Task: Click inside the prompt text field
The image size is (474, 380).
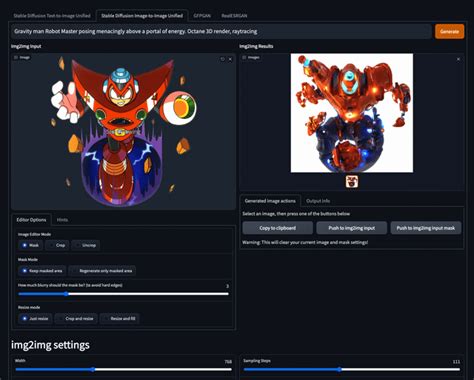Action: point(221,31)
